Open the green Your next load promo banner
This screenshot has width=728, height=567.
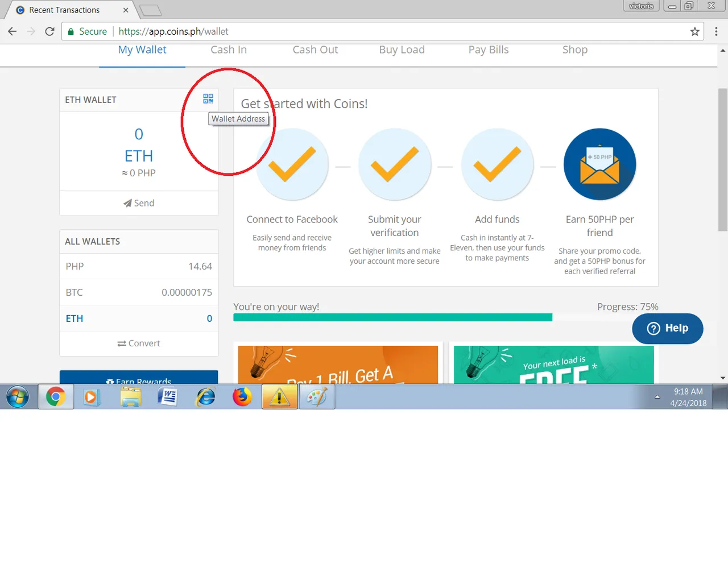[554, 365]
